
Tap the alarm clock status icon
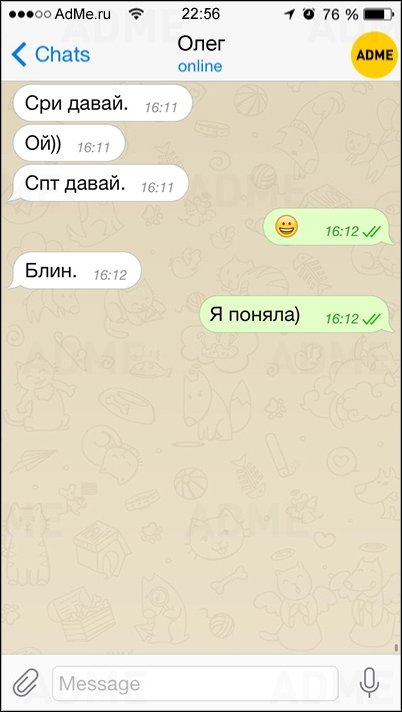[309, 14]
